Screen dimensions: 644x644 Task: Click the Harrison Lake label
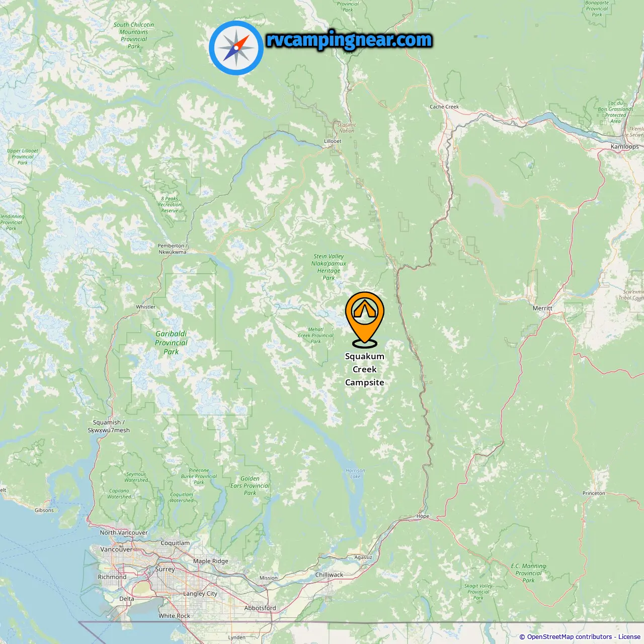355,473
